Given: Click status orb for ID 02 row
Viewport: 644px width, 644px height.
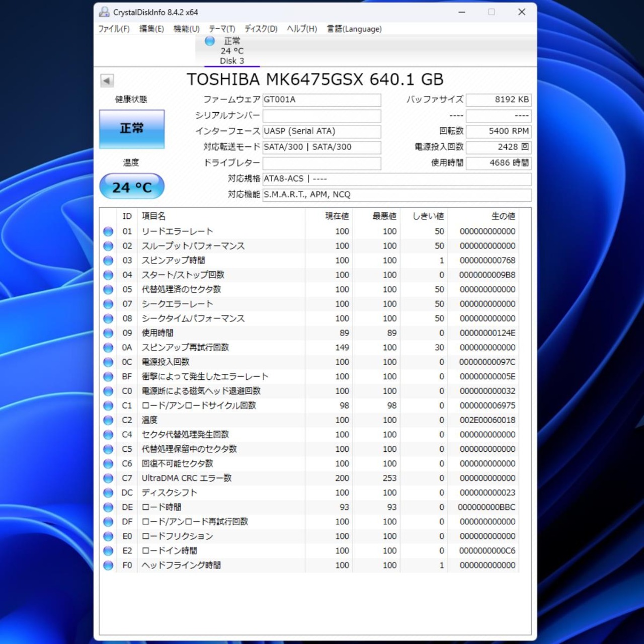Looking at the screenshot, I should 108,246.
